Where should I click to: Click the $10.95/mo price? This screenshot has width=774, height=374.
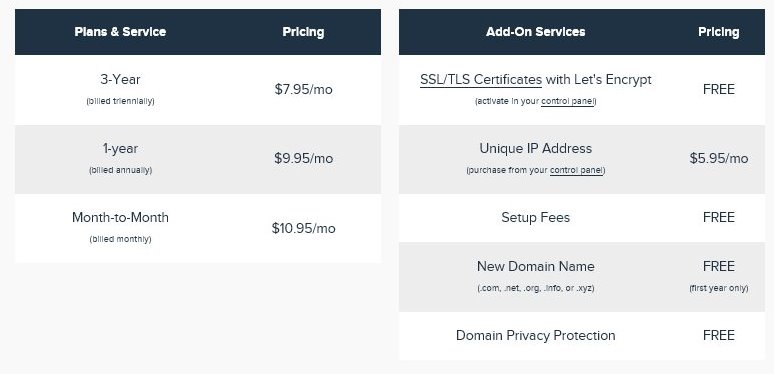pos(304,228)
